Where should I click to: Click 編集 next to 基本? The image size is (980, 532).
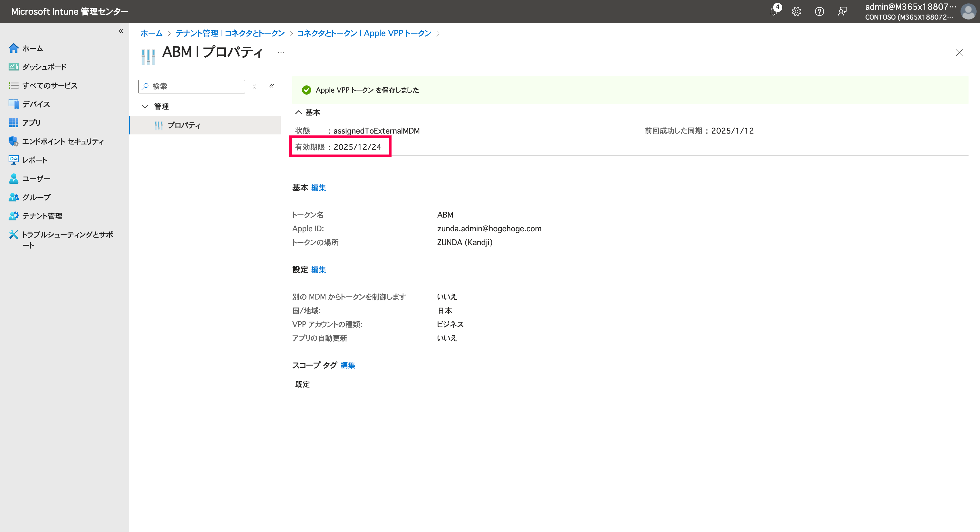(318, 188)
